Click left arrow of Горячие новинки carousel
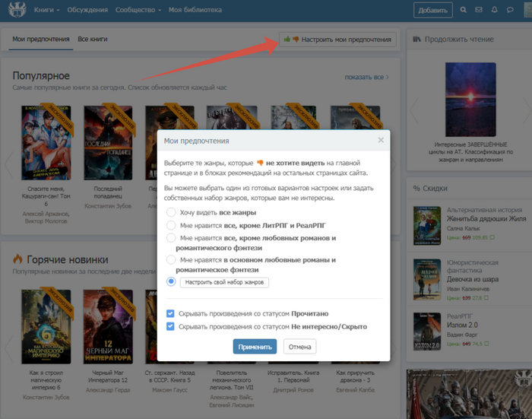This screenshot has height=419, width=532. [9, 348]
